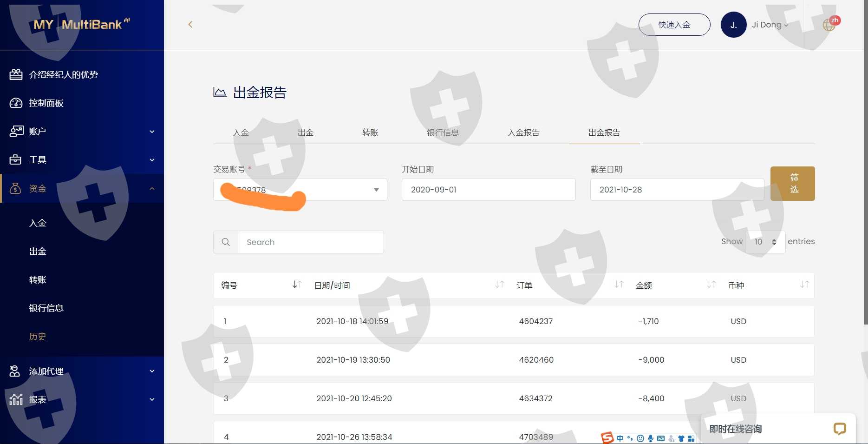Click the J. user avatar circle

pyautogui.click(x=733, y=25)
